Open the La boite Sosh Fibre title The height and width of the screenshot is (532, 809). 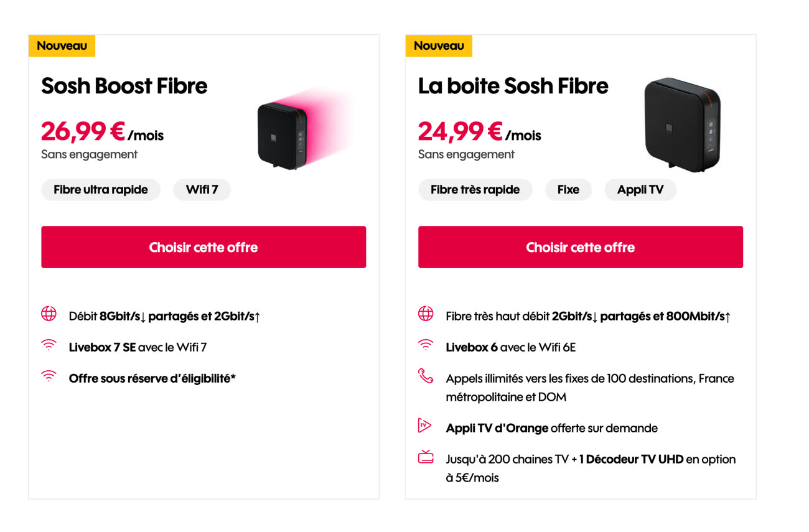coord(513,86)
